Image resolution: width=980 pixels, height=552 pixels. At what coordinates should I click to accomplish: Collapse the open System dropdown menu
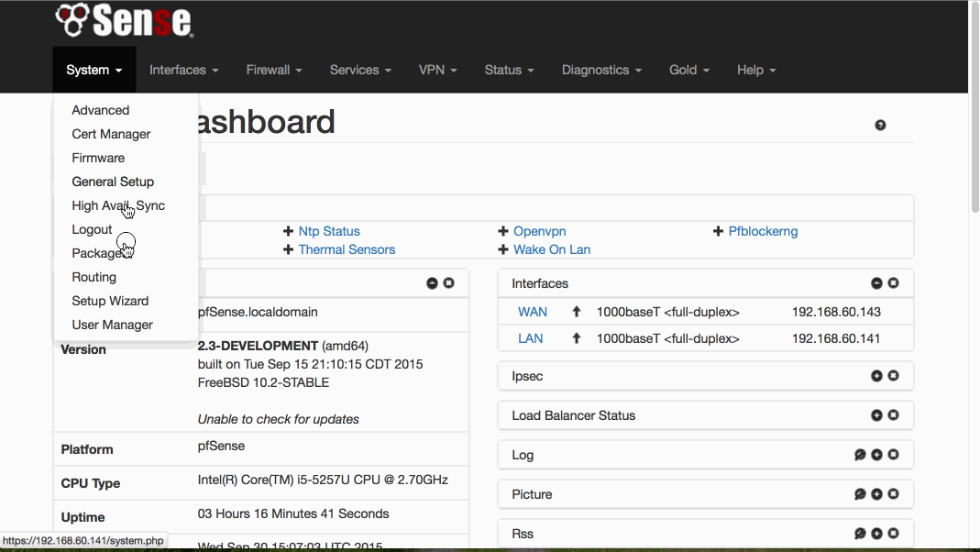(94, 70)
